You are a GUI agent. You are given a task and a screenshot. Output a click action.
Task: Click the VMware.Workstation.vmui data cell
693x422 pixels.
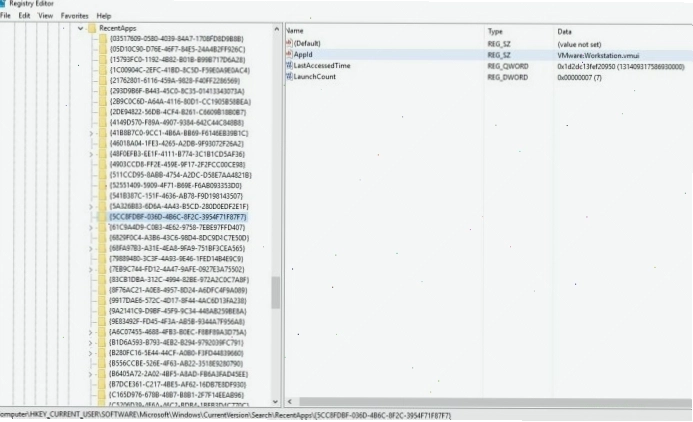click(x=598, y=56)
